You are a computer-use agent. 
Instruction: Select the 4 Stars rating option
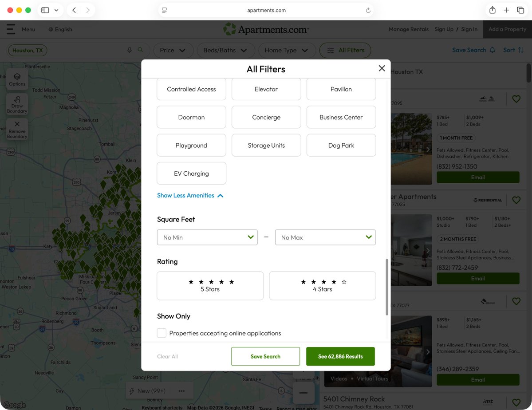click(322, 286)
